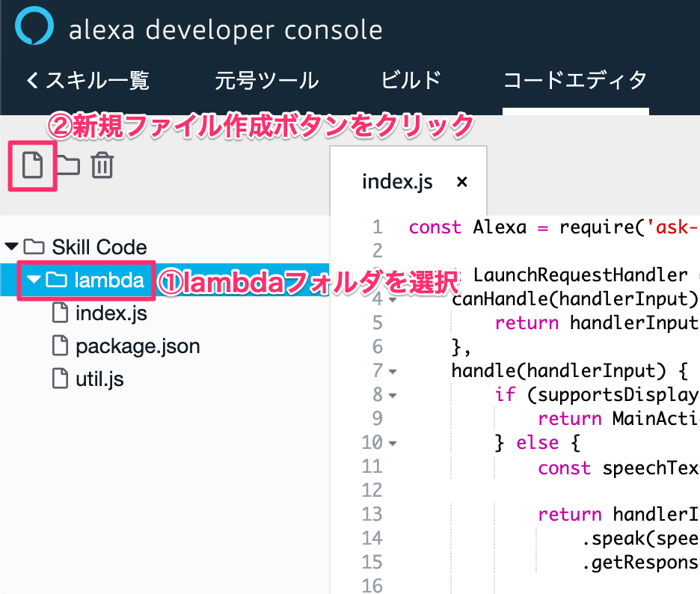Screen dimensions: 700x594
Task: Open package.json in file tree
Action: point(138,346)
